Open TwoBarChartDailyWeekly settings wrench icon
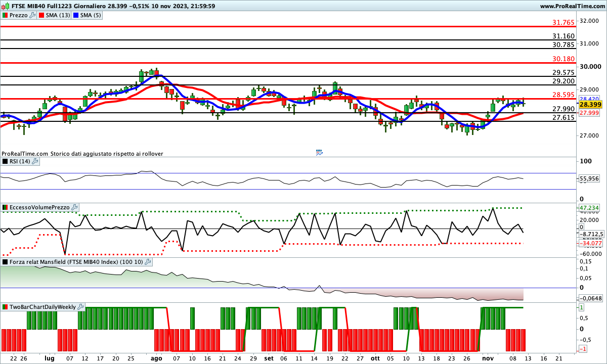 81,307
